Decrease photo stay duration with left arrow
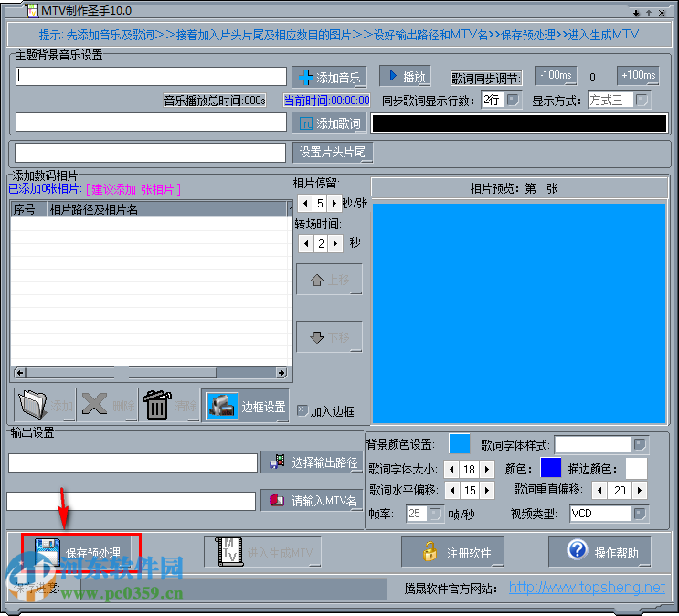 click(305, 203)
